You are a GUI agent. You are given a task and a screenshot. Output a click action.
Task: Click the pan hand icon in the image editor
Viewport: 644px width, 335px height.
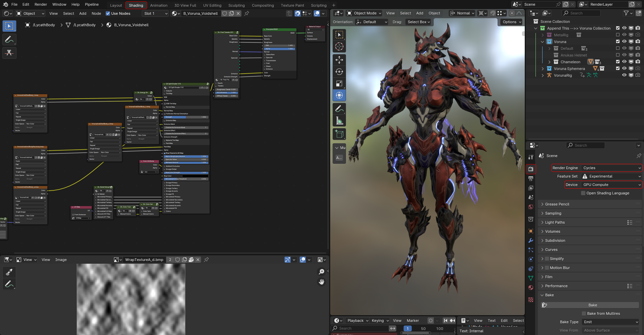(x=321, y=282)
